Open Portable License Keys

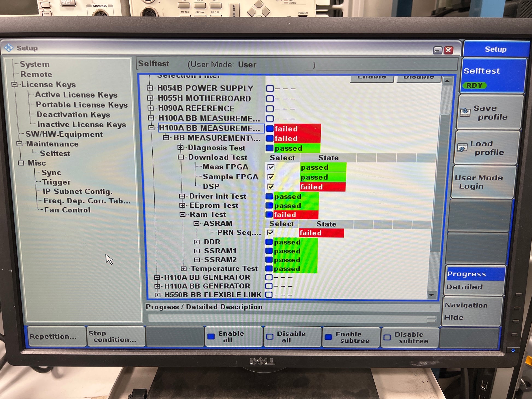pyautogui.click(x=82, y=105)
